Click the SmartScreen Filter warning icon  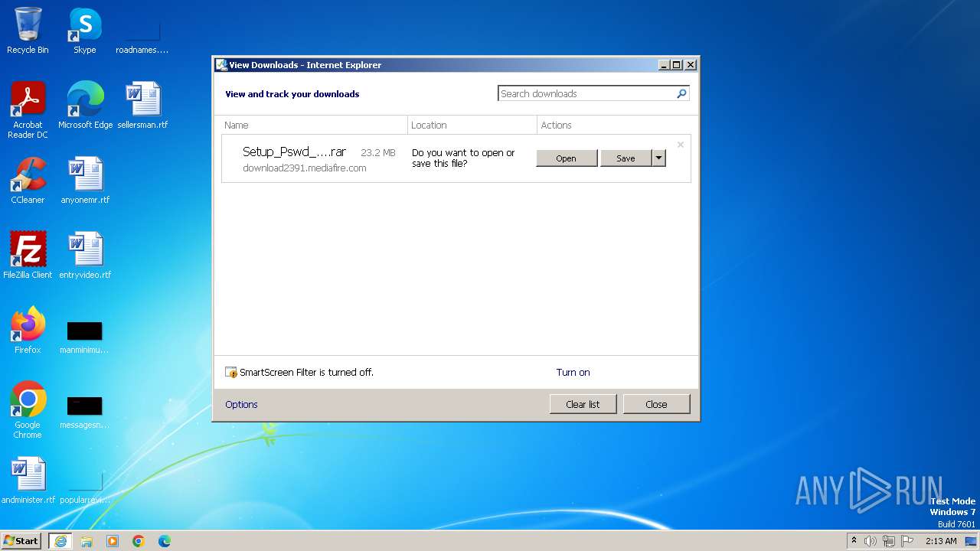[x=231, y=373]
